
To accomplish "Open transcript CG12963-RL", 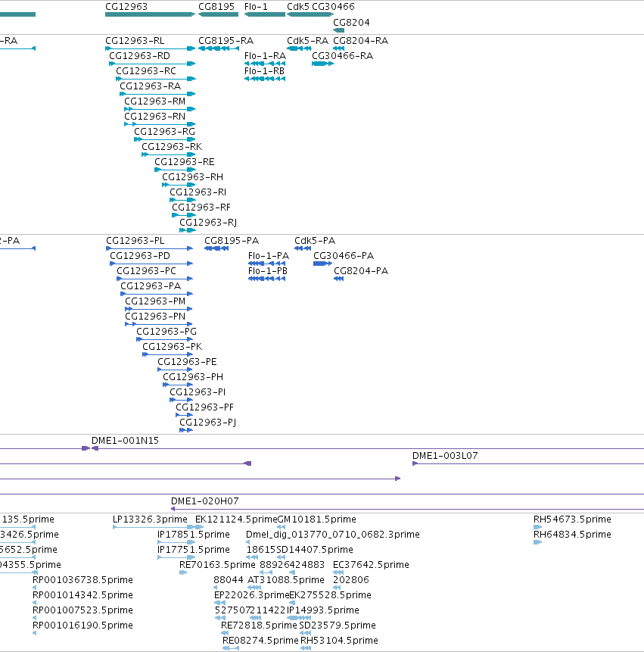I will coord(135,41).
